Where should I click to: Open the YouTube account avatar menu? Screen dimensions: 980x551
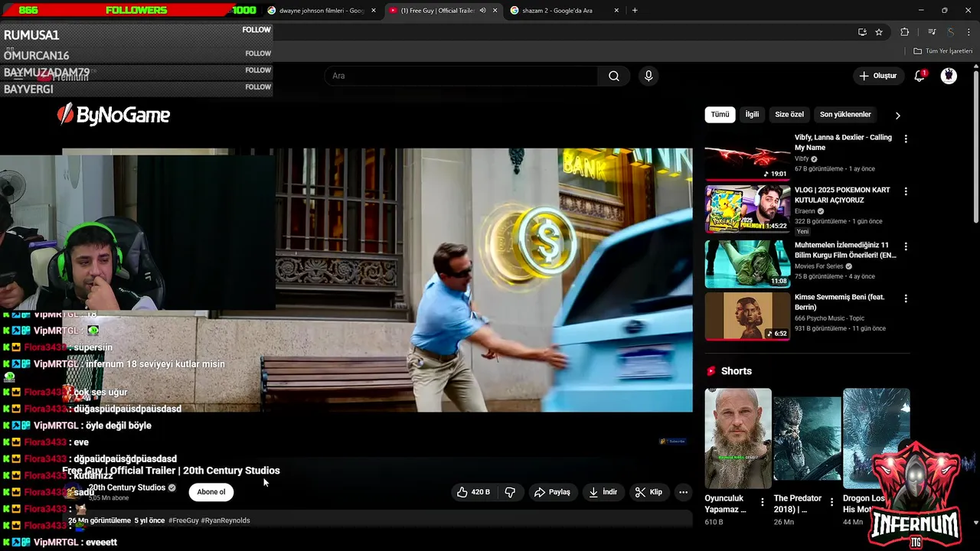(x=949, y=76)
